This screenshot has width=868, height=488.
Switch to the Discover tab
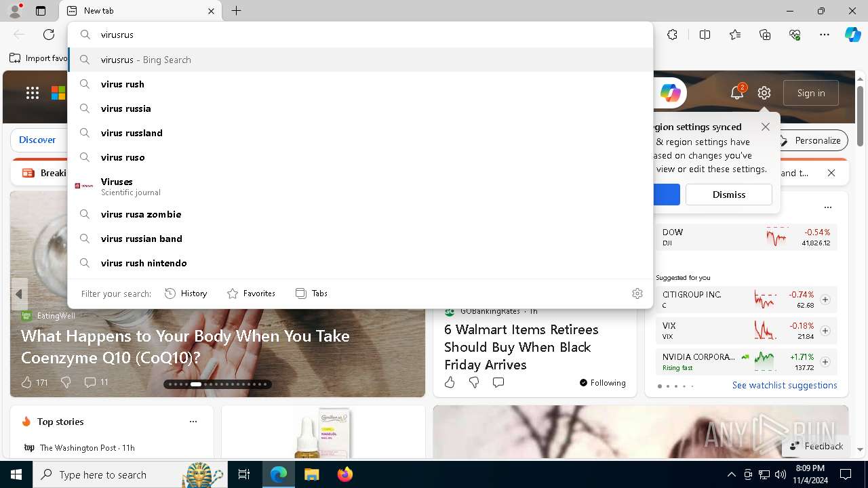37,140
